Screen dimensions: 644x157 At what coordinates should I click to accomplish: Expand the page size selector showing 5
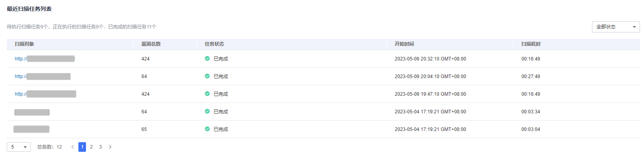19,147
